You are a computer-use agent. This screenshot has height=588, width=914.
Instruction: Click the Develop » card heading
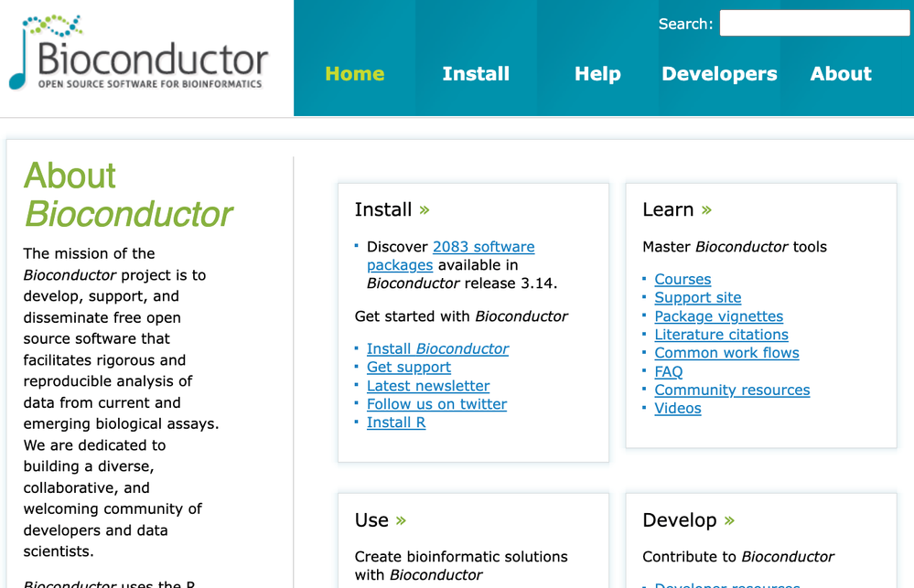[x=688, y=519]
